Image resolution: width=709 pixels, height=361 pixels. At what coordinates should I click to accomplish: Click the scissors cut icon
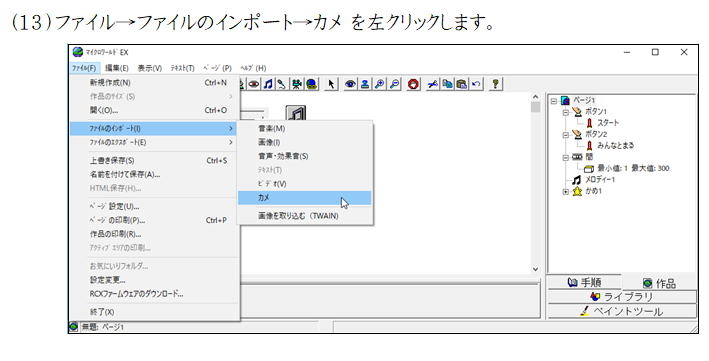pos(433,84)
